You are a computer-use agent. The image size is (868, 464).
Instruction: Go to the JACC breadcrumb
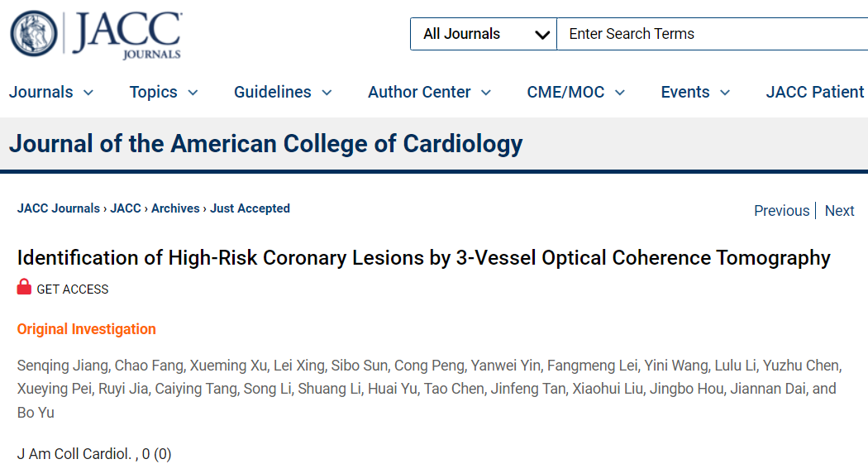[x=126, y=208]
